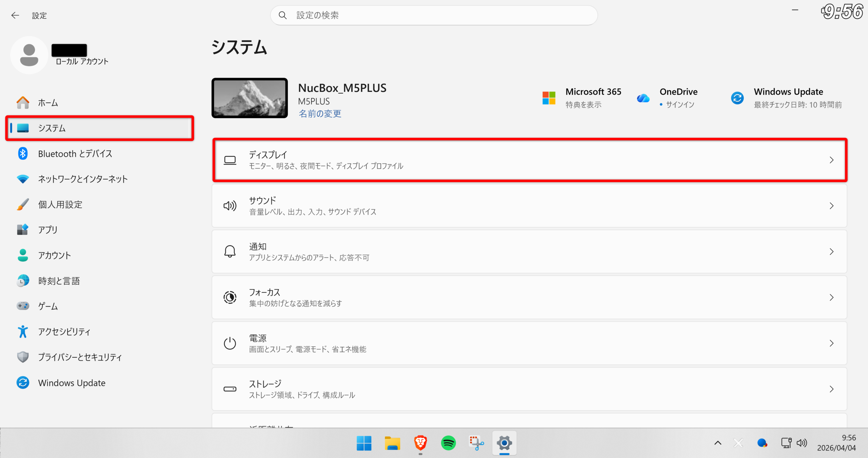Select アカウント in the sidebar
This screenshot has height=458, width=868.
point(54,255)
